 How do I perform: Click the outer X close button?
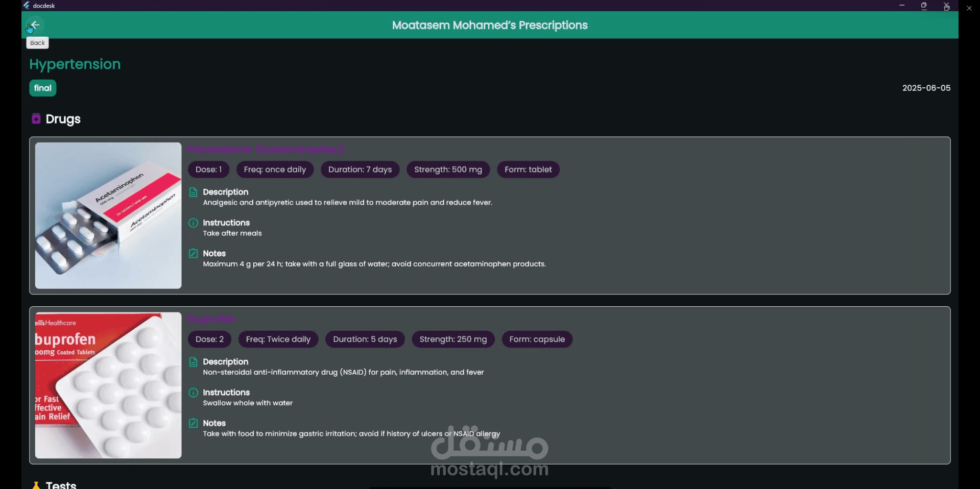click(969, 8)
